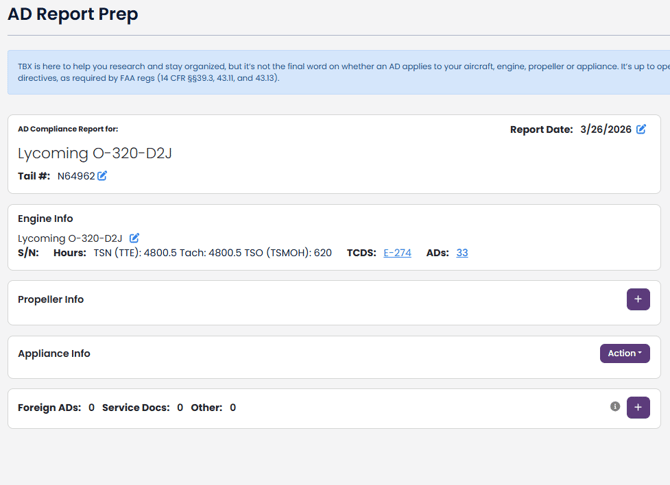This screenshot has width=670, height=485.
Task: Click the info icon near Foreign ADs
Action: 615,406
